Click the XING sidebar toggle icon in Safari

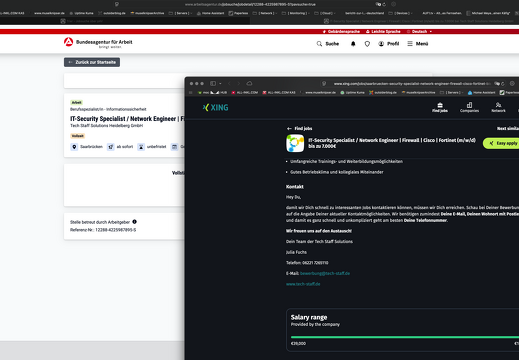(x=213, y=83)
